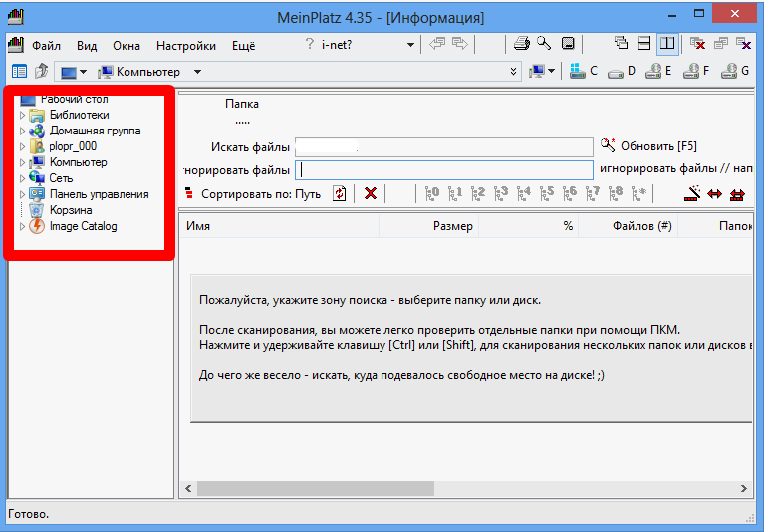
Task: Sort by the Размер column header
Action: tap(429, 226)
